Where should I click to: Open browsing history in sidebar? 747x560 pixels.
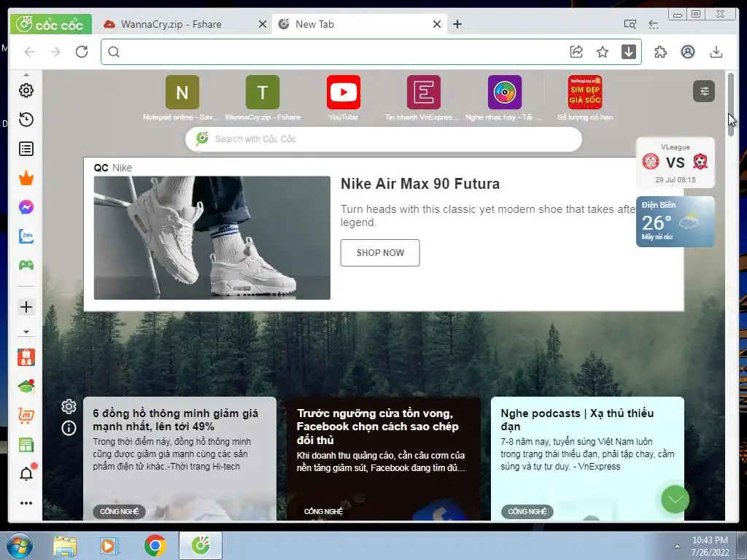[x=26, y=120]
